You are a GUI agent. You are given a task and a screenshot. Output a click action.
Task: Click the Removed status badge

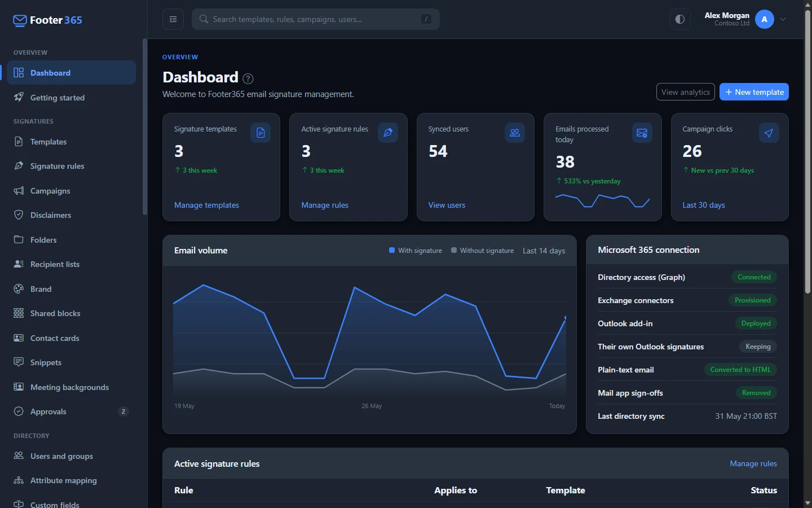point(756,393)
